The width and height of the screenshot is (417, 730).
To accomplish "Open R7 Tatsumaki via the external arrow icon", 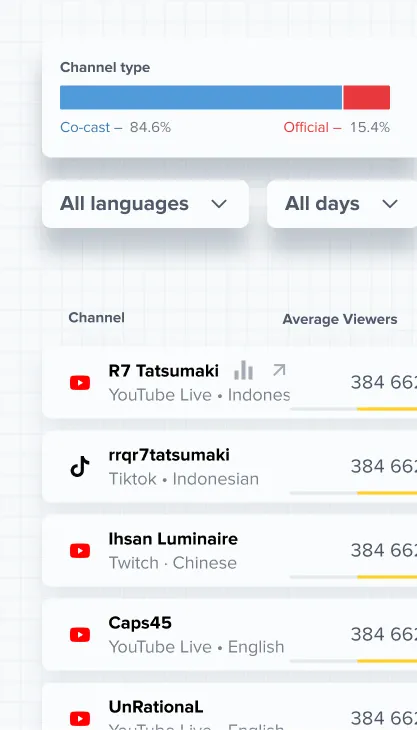I will click(279, 370).
